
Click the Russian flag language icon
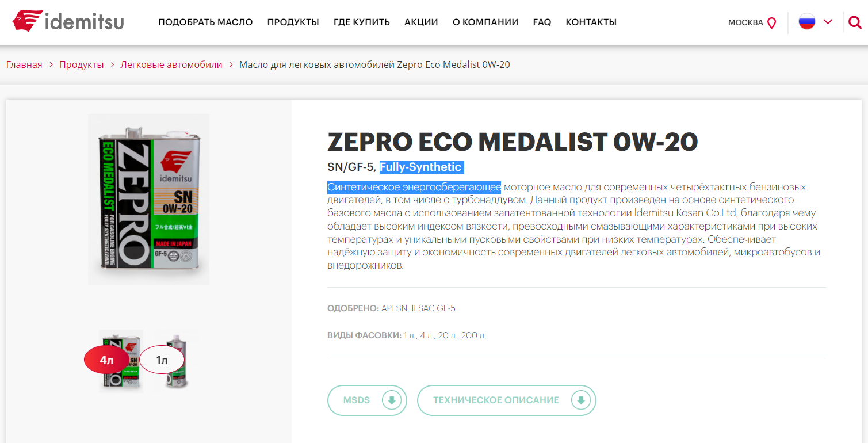point(807,22)
